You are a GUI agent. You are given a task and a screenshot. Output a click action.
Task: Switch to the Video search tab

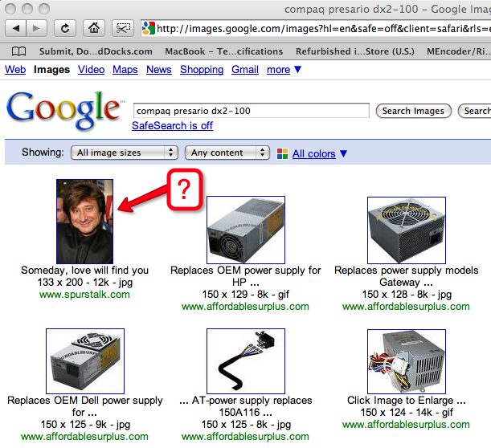[x=91, y=70]
